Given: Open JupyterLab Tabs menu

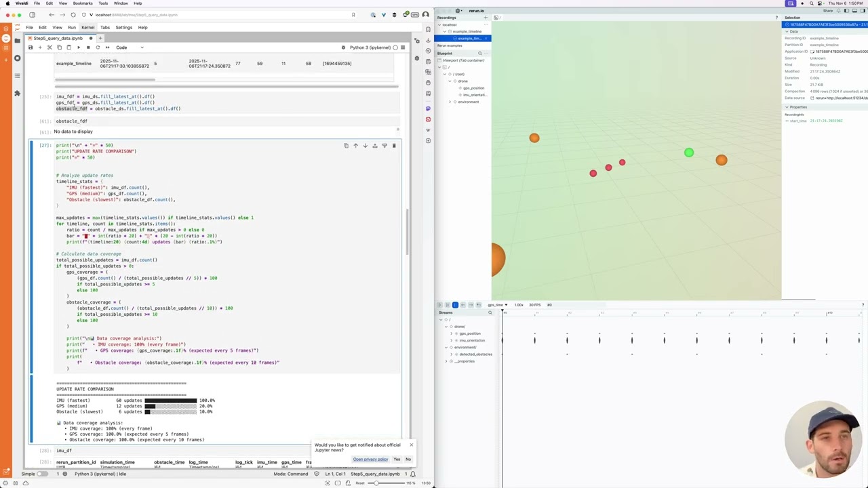Looking at the screenshot, I should 105,27.
